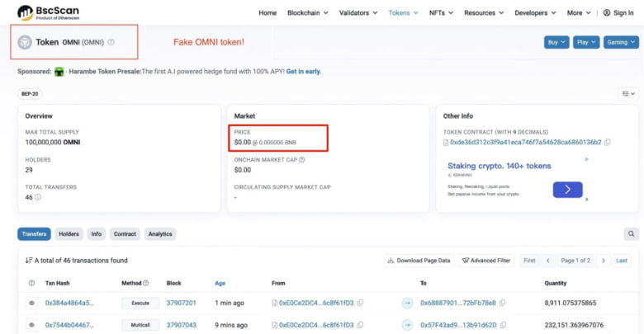Click the help icon next to OMNI name

pos(111,42)
